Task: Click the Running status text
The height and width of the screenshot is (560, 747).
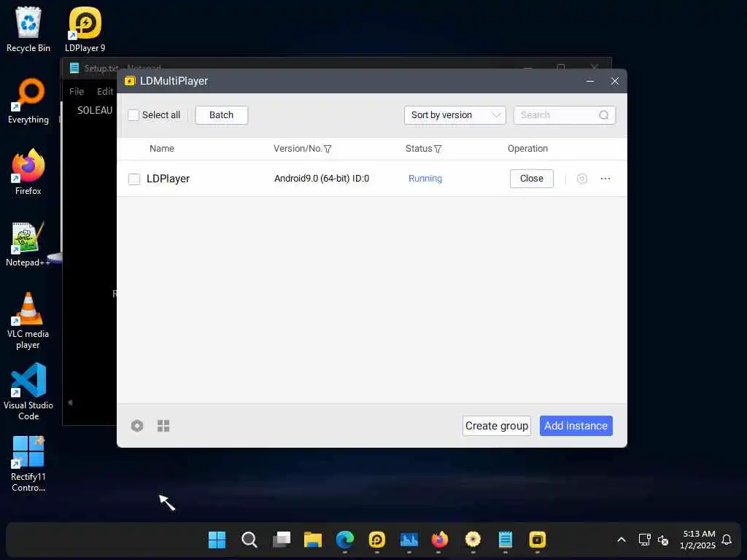Action: (425, 179)
